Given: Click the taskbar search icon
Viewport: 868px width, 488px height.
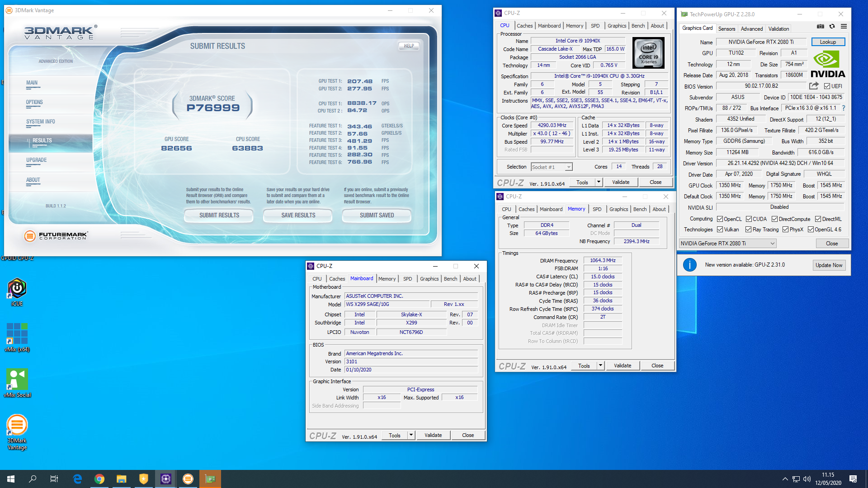Looking at the screenshot, I should coord(33,479).
